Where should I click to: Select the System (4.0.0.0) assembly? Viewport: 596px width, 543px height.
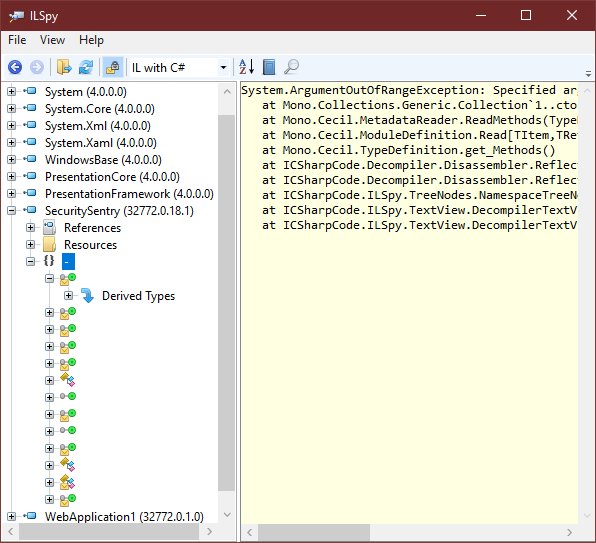pos(86,92)
